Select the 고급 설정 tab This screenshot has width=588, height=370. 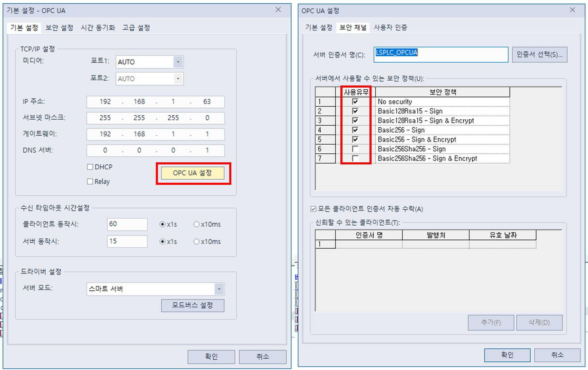(136, 28)
